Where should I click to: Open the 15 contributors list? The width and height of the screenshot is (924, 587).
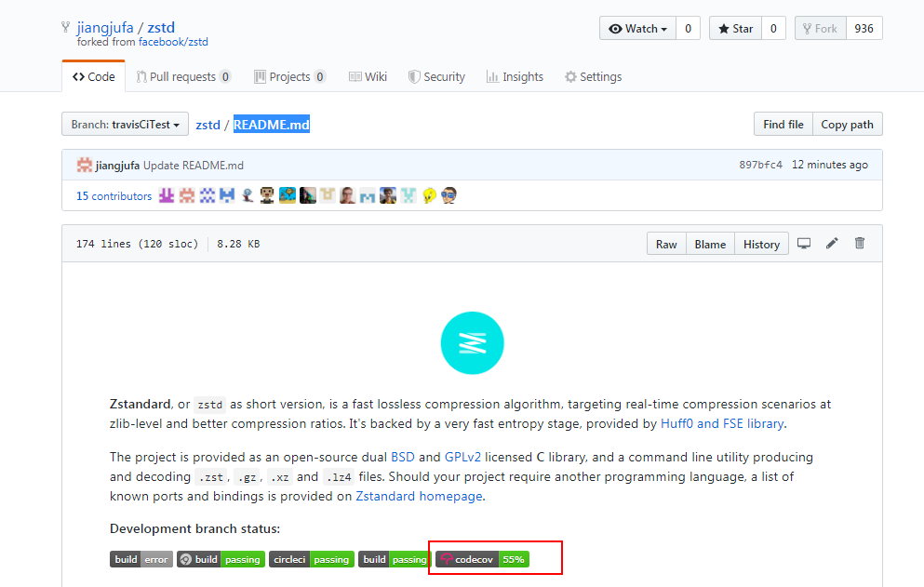pos(114,196)
